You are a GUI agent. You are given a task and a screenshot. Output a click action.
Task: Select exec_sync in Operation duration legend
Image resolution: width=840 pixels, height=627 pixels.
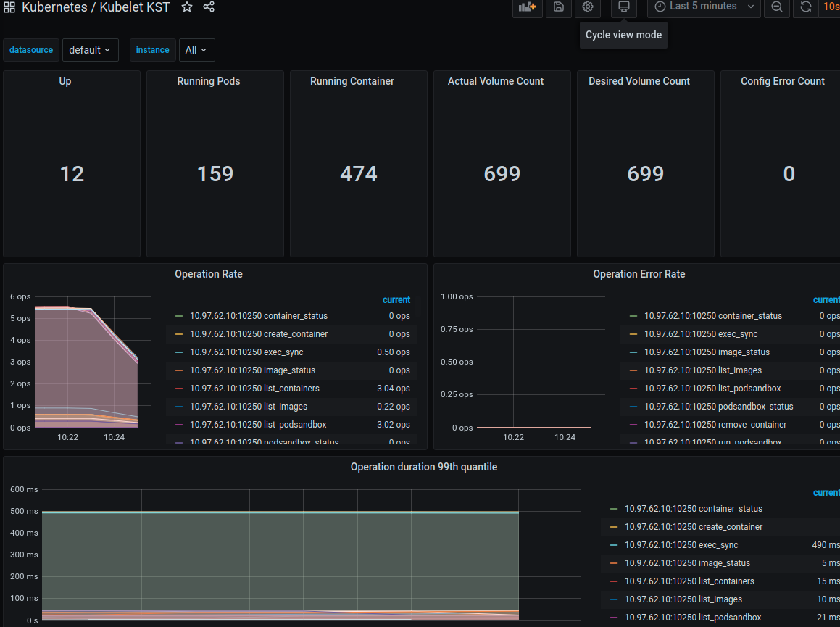[x=681, y=545]
